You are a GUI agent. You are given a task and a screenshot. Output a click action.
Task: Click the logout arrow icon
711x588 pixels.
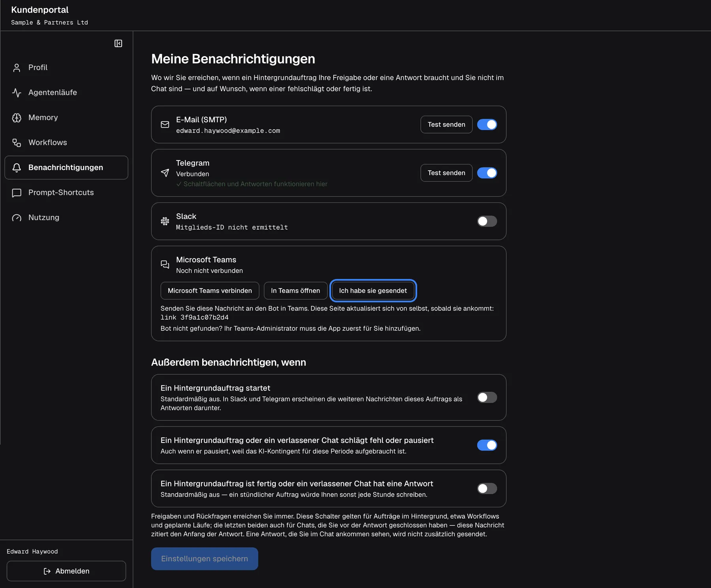point(47,571)
